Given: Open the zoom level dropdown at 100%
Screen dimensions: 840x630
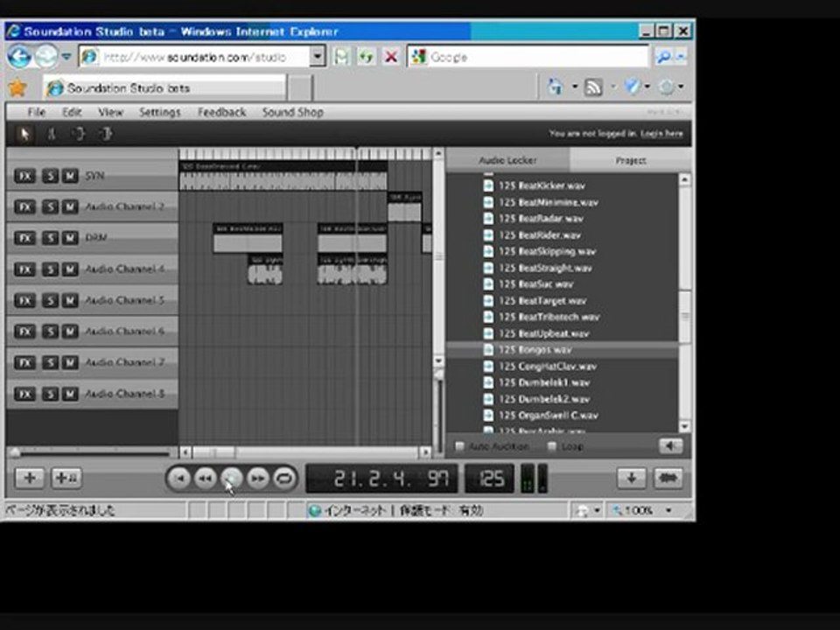Looking at the screenshot, I should [x=668, y=510].
